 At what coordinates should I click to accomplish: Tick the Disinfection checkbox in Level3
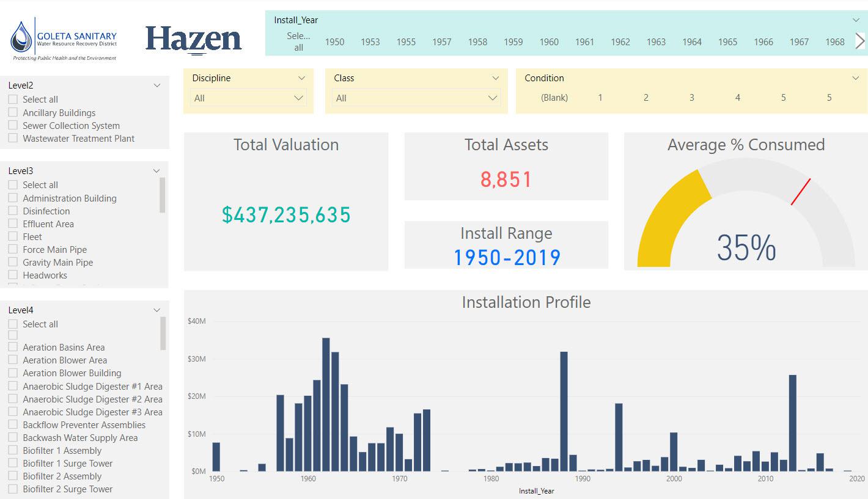click(13, 211)
